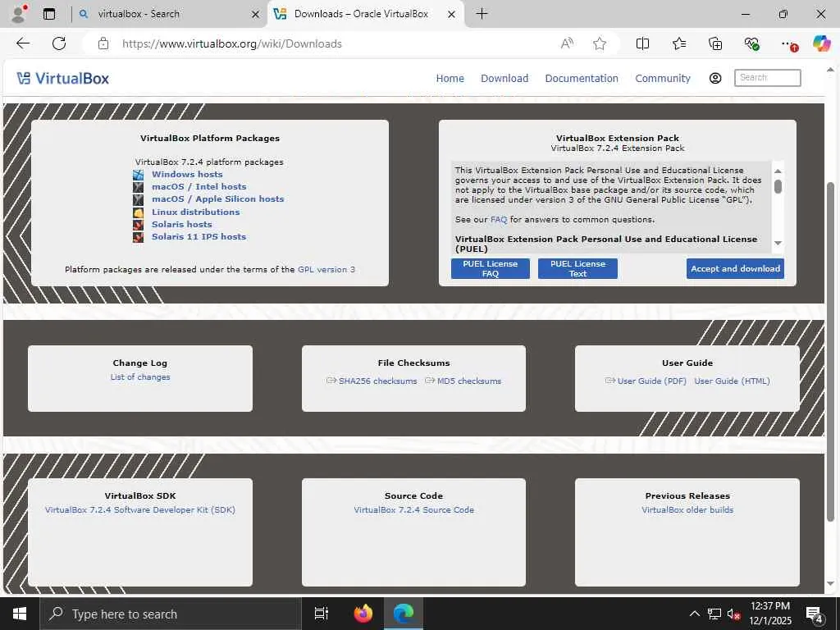Open the account user icon on site
This screenshot has width=840, height=630.
(x=715, y=78)
